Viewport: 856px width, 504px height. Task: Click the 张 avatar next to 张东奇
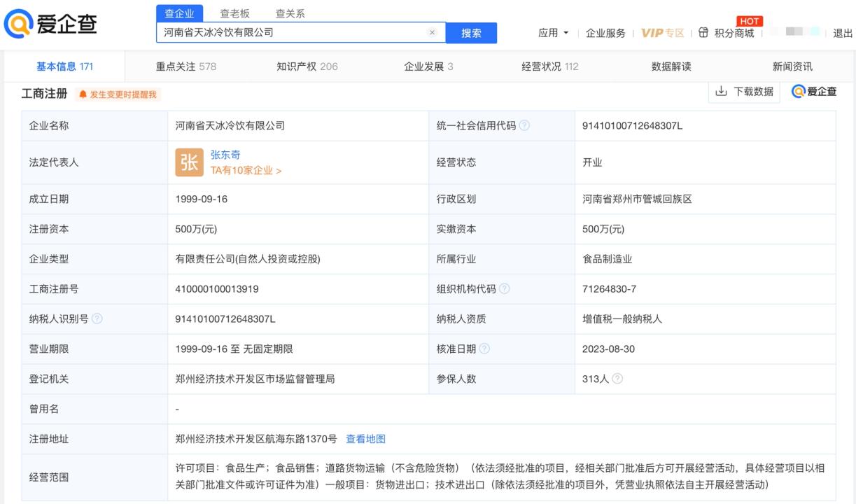(189, 162)
